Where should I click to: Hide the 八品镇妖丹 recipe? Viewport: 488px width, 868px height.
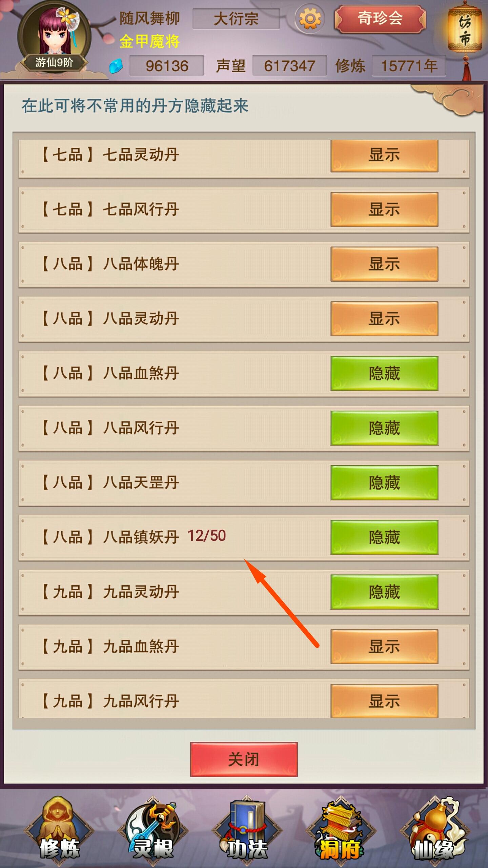point(384,537)
